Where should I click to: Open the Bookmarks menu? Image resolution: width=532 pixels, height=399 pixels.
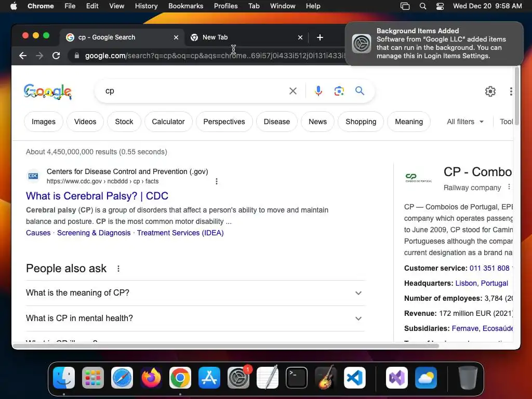point(186,6)
